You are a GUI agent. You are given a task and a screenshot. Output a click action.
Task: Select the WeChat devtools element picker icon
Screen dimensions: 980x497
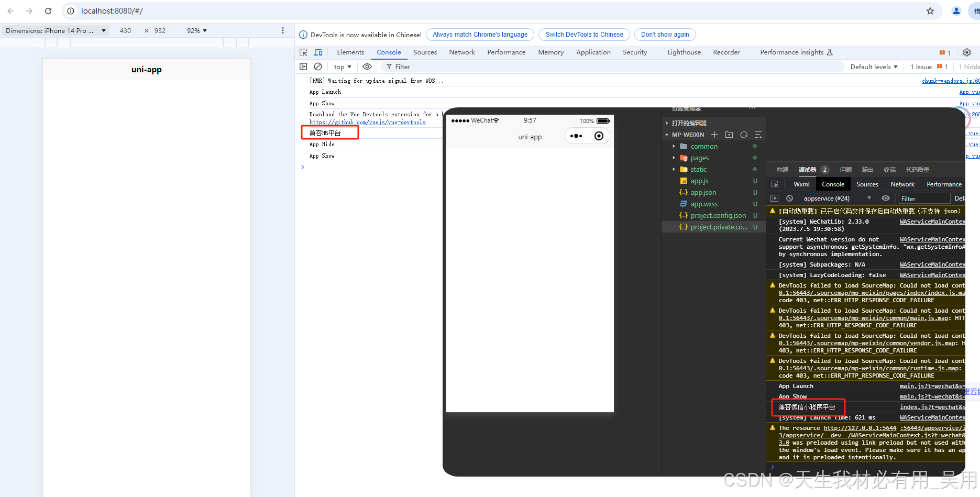pos(775,184)
